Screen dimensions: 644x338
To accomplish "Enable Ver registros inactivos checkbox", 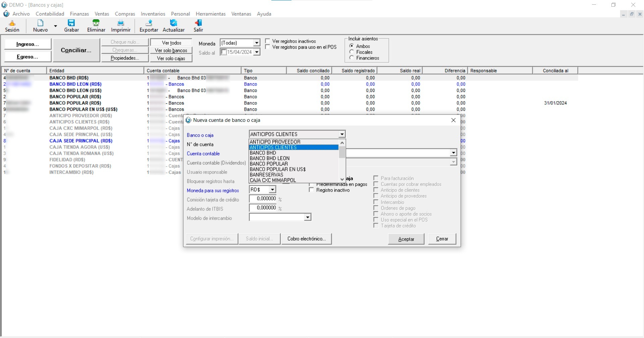I will tap(268, 41).
